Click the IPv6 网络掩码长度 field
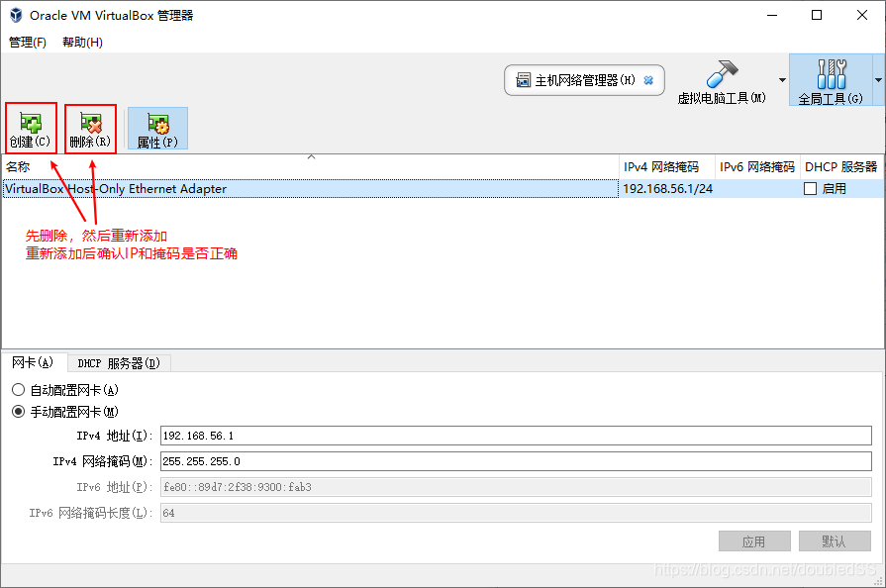886x588 pixels. pos(516,513)
